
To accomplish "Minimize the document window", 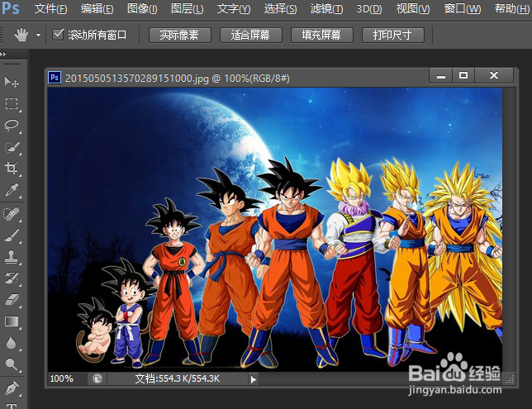I will pyautogui.click(x=441, y=75).
